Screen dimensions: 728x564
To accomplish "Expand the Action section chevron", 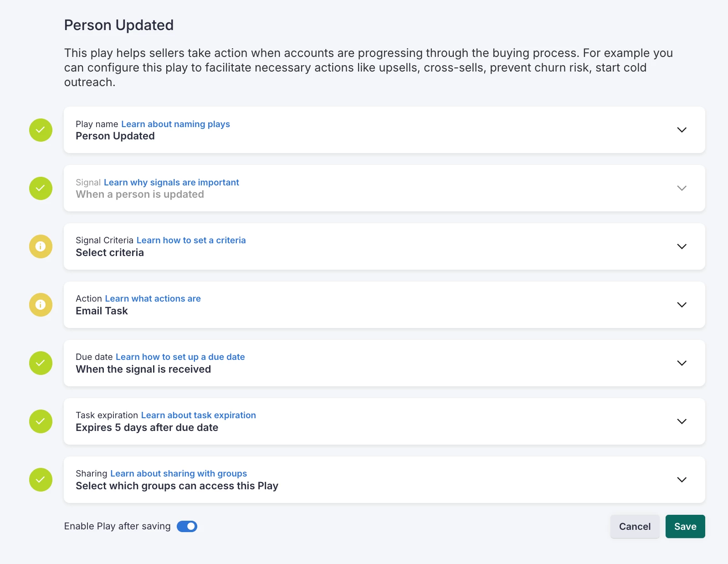I will [682, 305].
